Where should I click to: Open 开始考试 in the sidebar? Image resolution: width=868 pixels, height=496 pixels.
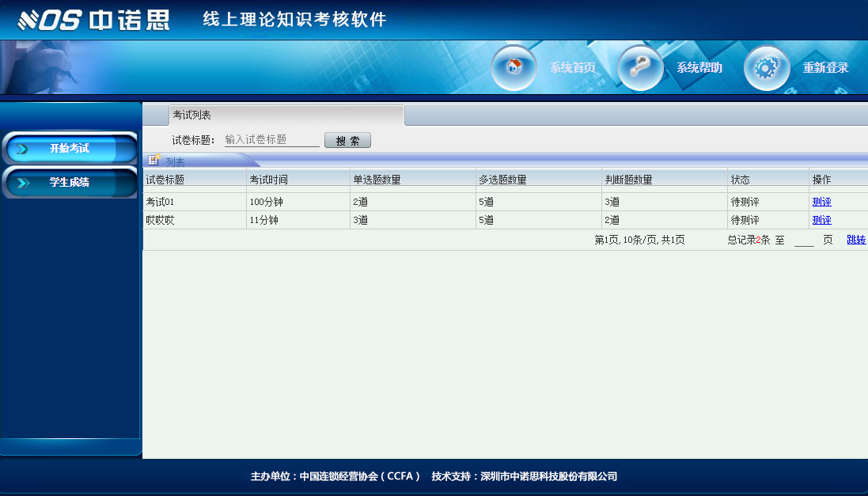pyautogui.click(x=70, y=149)
